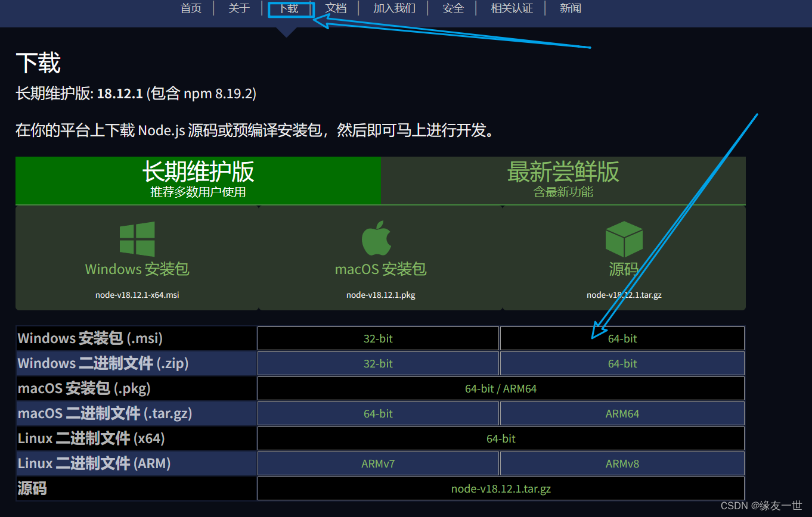Click the macOS 二进制文件 (.tar.gz) row label
Image resolution: width=812 pixels, height=517 pixels.
(x=105, y=413)
